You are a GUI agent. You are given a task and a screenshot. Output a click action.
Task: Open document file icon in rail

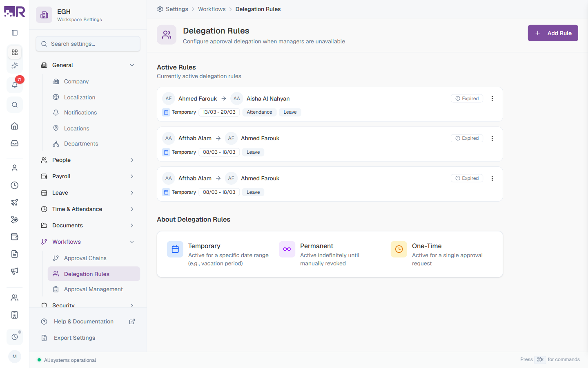click(x=15, y=254)
